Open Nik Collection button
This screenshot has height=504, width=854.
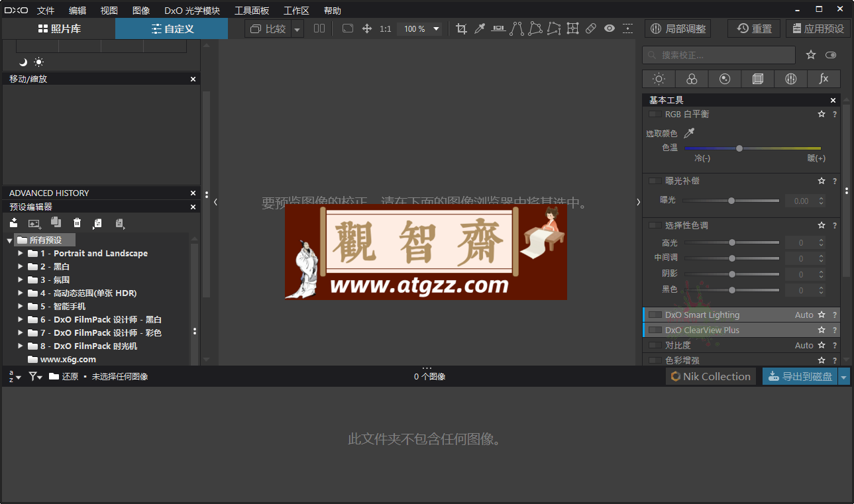click(711, 376)
